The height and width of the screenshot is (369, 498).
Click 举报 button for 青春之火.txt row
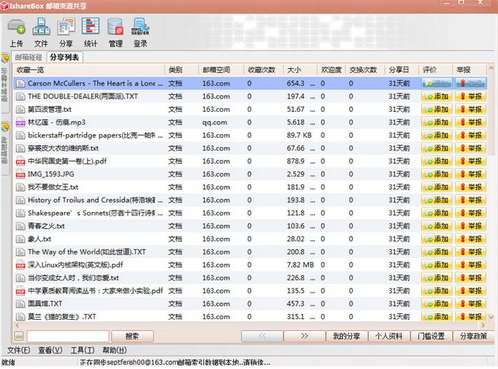471,226
